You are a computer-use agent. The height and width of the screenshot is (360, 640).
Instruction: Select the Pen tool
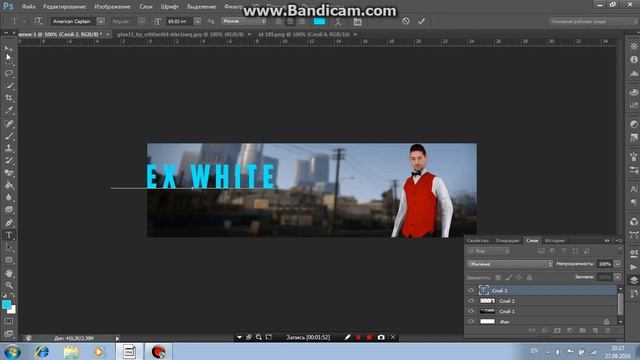click(9, 223)
